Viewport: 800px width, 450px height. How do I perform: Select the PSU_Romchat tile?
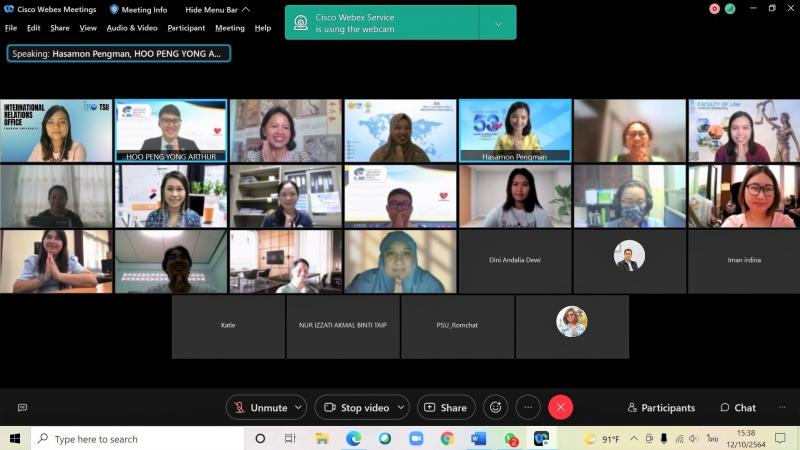(x=458, y=327)
